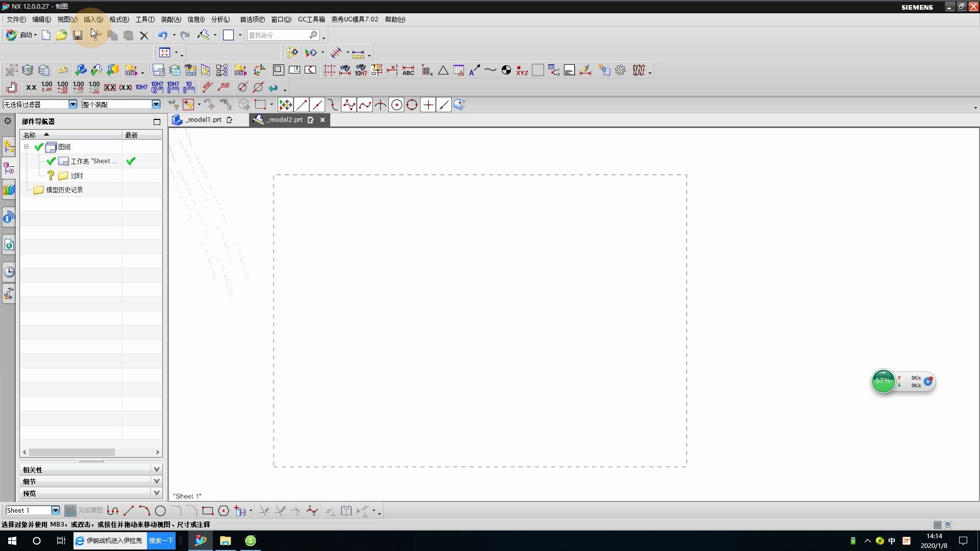Image resolution: width=980 pixels, height=551 pixels.
Task: Click the triangle symbol icon
Action: pos(443,70)
